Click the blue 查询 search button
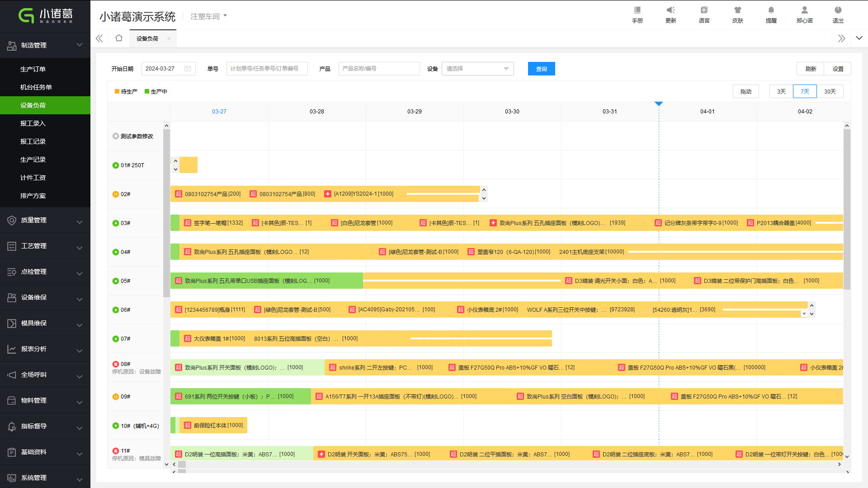868x488 pixels. [x=541, y=69]
